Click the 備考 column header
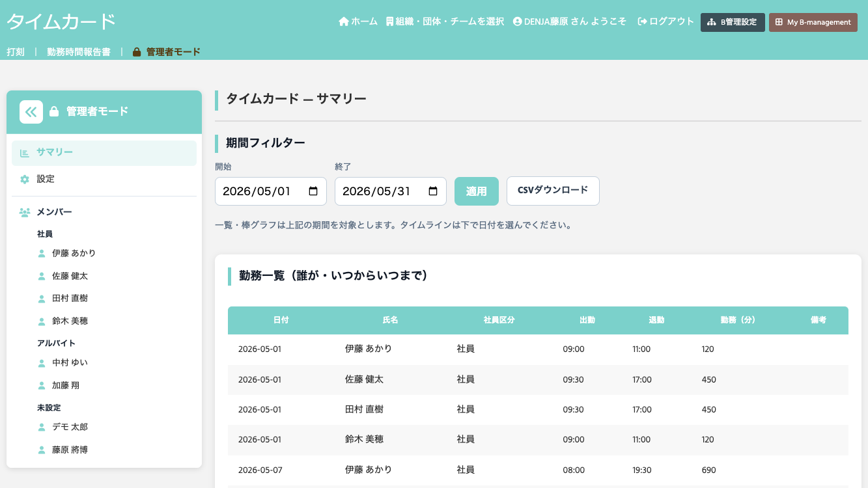 pyautogui.click(x=819, y=320)
